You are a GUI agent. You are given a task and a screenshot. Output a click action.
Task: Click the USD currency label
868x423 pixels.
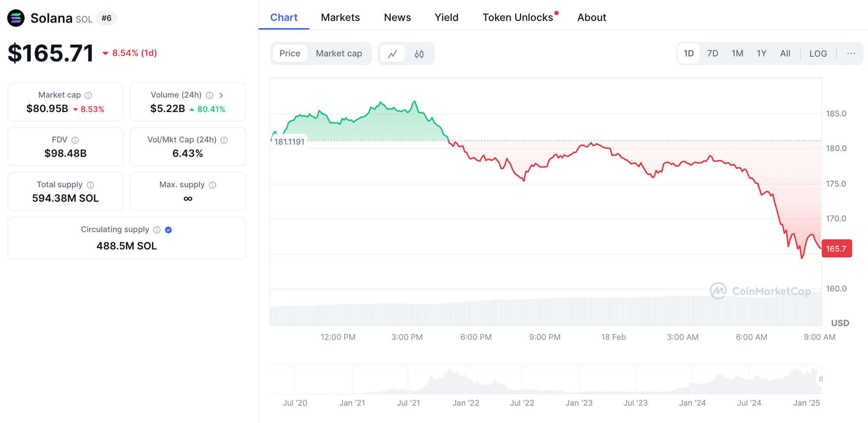coord(840,323)
